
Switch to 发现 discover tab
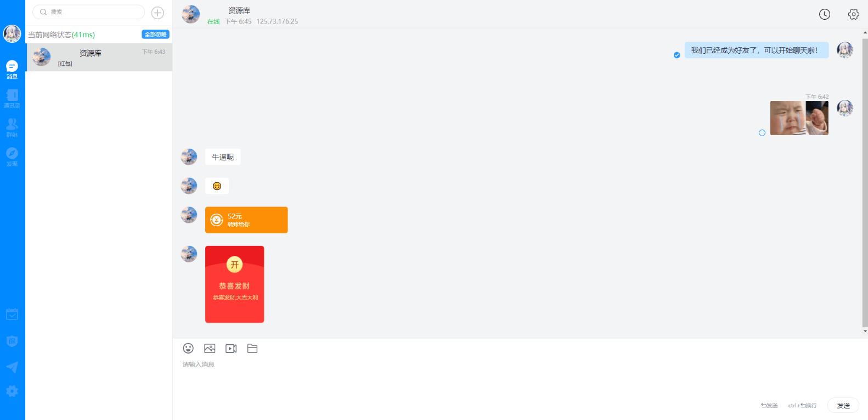tap(12, 157)
